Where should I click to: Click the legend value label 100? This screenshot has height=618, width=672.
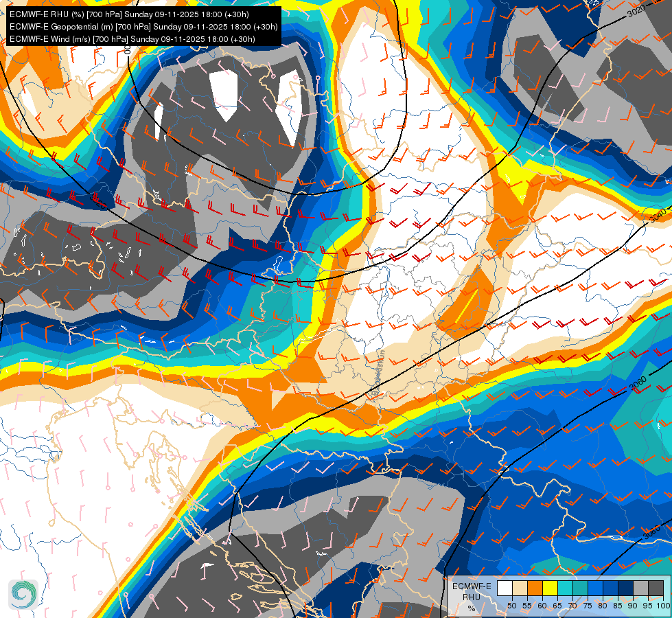pos(662,606)
